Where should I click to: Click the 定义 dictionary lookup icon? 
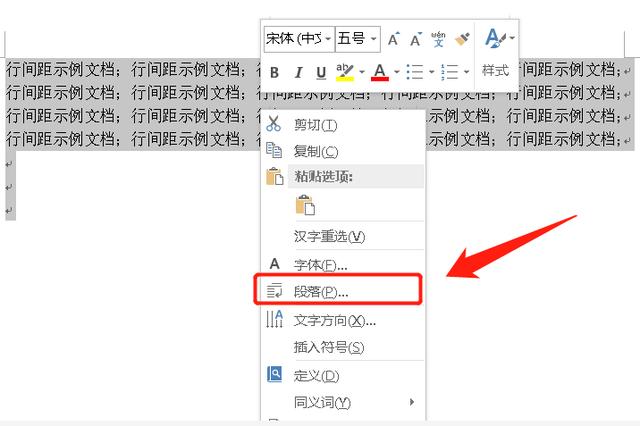point(274,374)
